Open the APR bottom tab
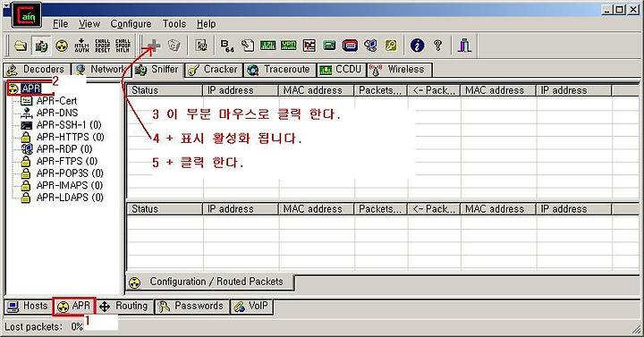The image size is (644, 337). pos(74,307)
